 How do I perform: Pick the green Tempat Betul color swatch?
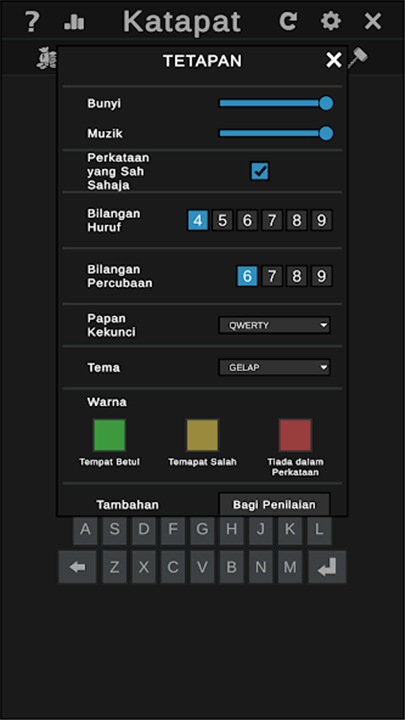109,435
